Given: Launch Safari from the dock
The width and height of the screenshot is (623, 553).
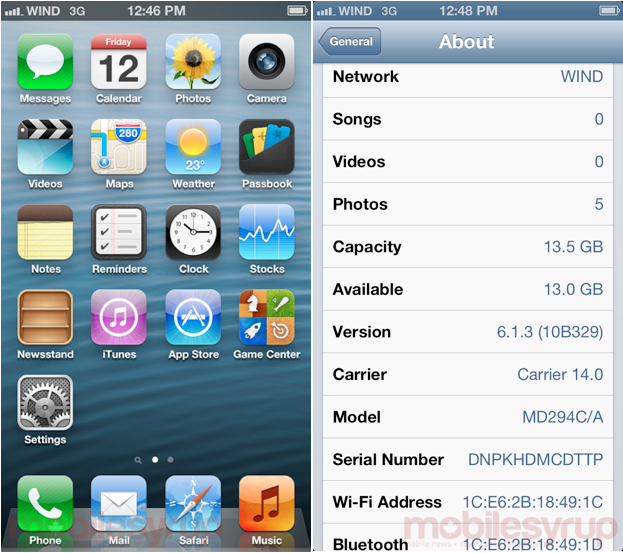Looking at the screenshot, I should 193,503.
